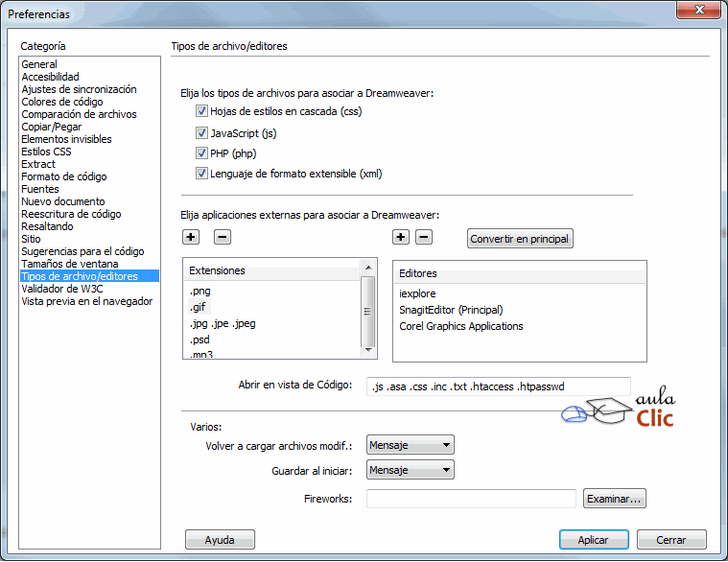Click plus icon above Extensiones list
This screenshot has height=562, width=728.
[191, 237]
